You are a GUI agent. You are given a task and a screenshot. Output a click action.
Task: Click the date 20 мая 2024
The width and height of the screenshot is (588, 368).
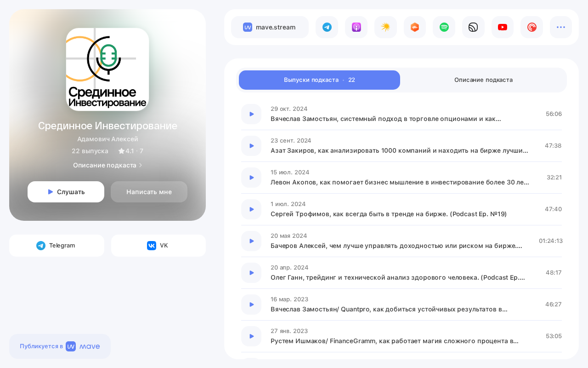[288, 236]
